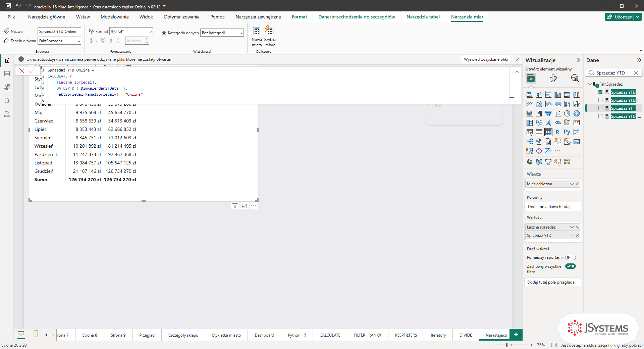Screen dimensions: 644x349
Task: Check the highlighted Sprzedaż YT... measure
Action: pyautogui.click(x=600, y=108)
